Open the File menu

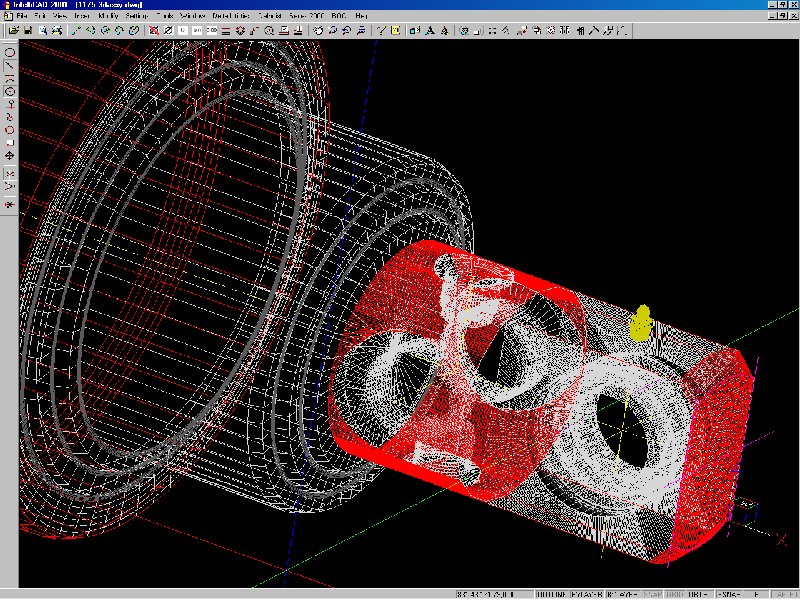tap(22, 16)
